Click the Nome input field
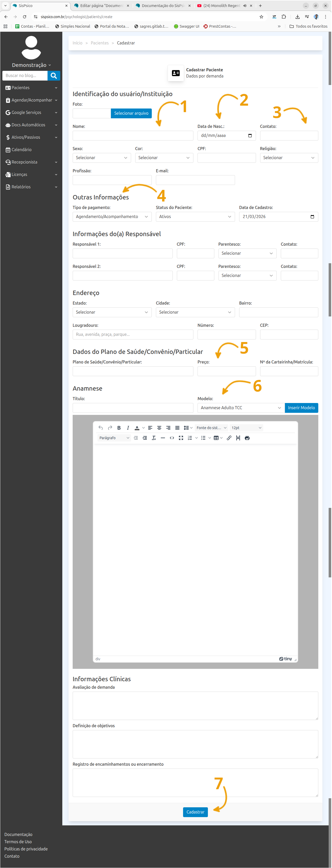Image resolution: width=332 pixels, height=868 pixels. (x=133, y=135)
